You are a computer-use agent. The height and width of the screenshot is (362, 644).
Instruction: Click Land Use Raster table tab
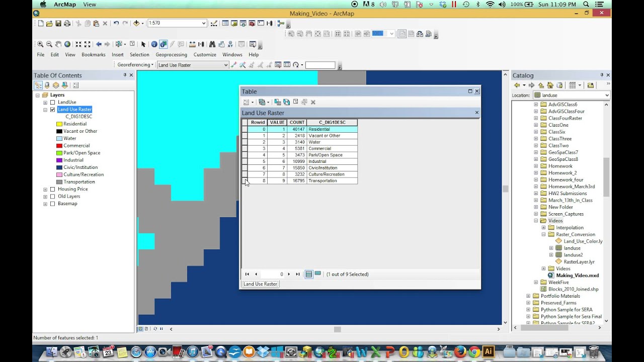click(260, 284)
